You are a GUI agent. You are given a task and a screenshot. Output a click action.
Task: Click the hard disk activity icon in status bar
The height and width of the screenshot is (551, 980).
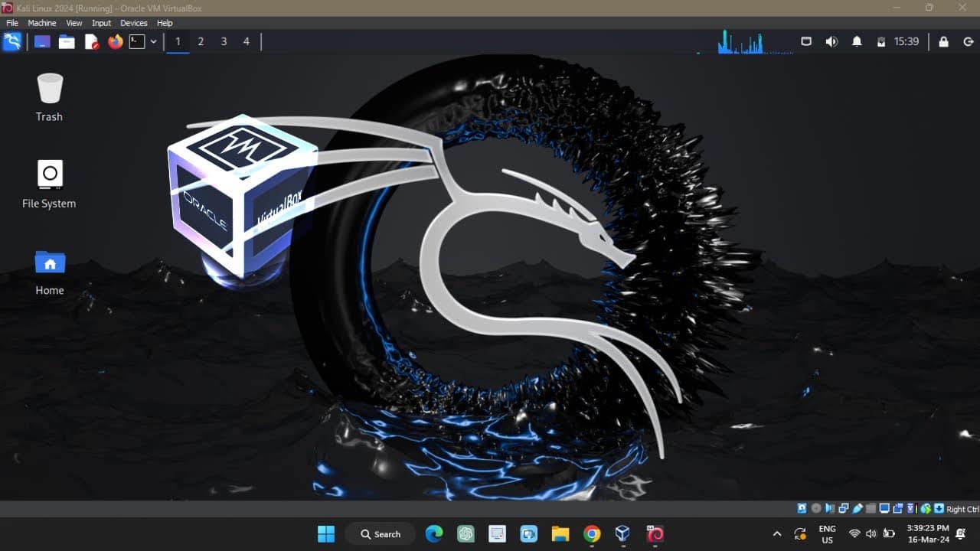pos(801,508)
